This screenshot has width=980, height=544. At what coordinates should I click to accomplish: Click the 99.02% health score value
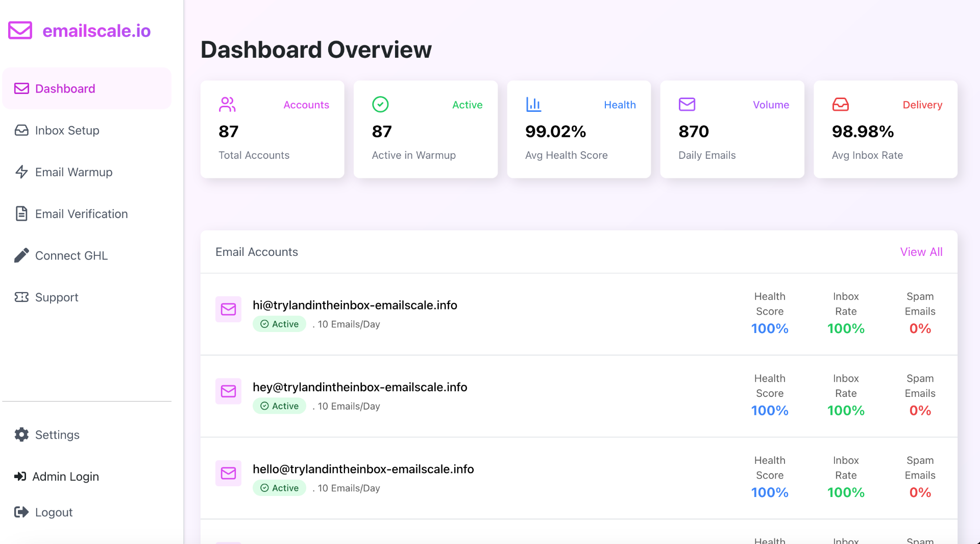(555, 131)
